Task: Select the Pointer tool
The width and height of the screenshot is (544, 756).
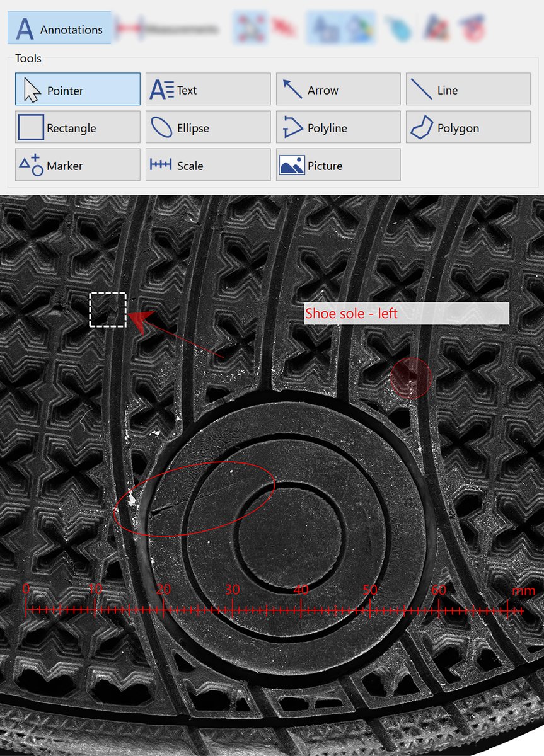Action: pos(78,89)
